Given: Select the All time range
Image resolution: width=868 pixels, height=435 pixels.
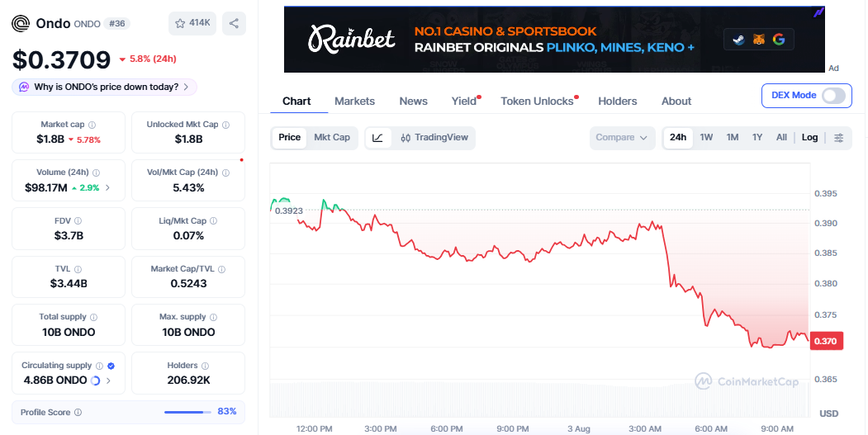Looking at the screenshot, I should [x=781, y=138].
